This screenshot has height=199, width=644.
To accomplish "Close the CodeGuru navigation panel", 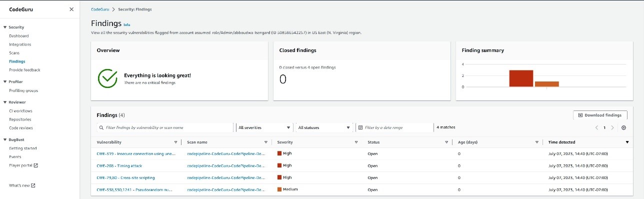I will coord(71,9).
